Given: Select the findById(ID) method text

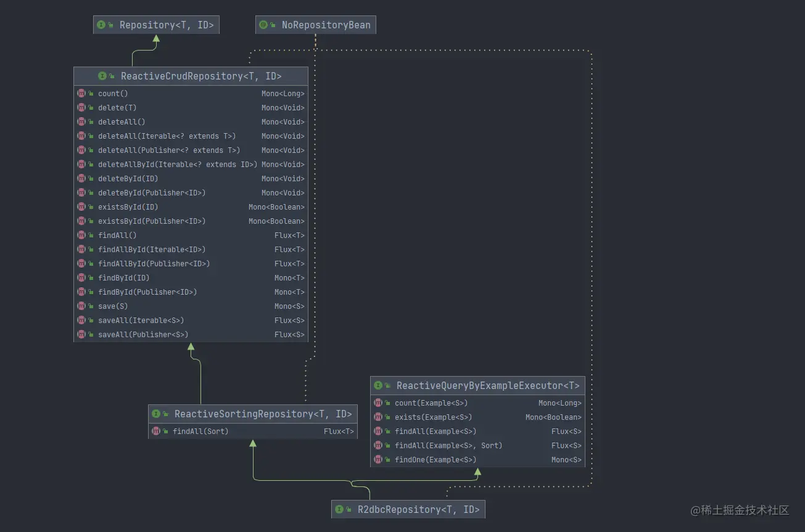Looking at the screenshot, I should pos(124,278).
